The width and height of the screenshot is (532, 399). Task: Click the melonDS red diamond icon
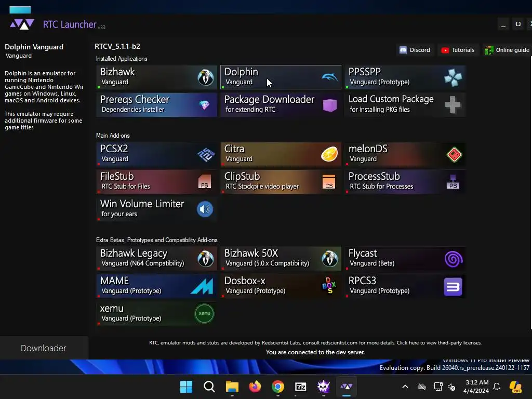pos(454,155)
